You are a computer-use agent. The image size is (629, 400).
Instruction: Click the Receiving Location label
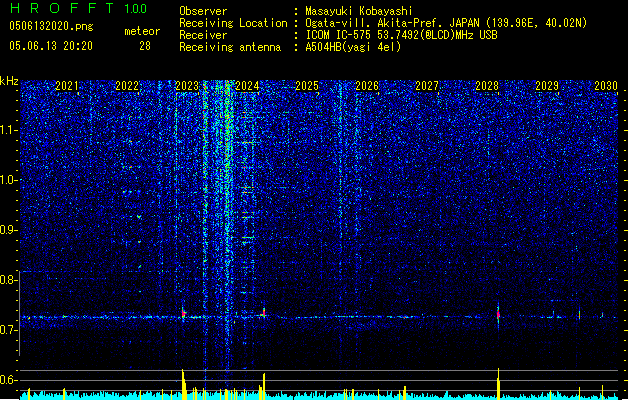[233, 23]
